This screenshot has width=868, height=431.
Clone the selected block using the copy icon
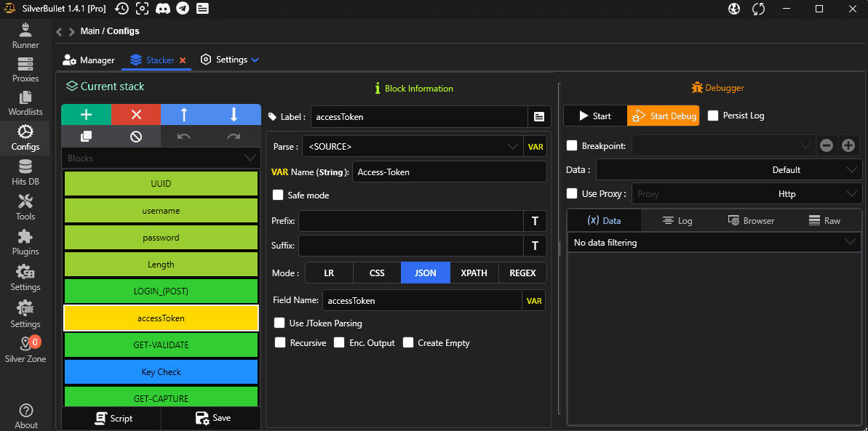tap(86, 136)
